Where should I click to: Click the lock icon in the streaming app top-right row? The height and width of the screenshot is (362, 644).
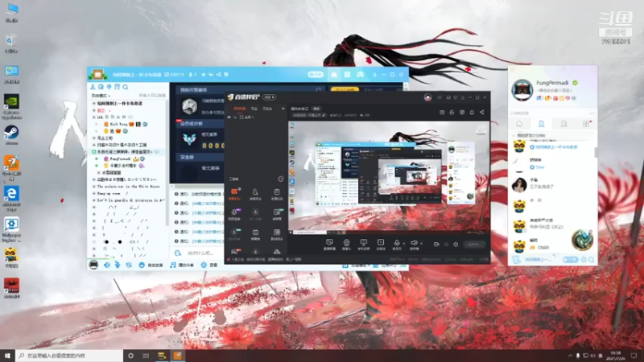pos(452,112)
